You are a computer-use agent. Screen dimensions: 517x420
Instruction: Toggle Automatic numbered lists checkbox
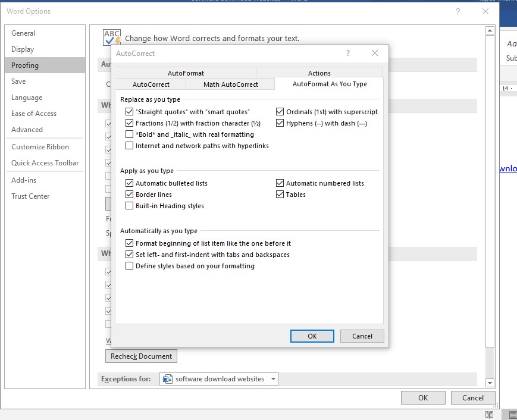(x=280, y=183)
